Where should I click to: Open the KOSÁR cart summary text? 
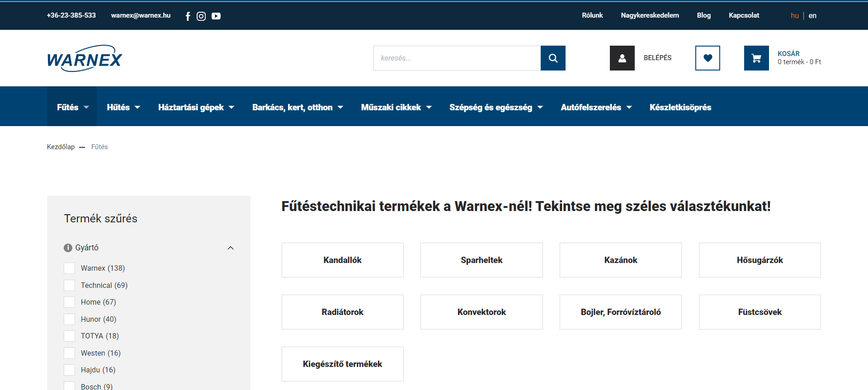799,58
